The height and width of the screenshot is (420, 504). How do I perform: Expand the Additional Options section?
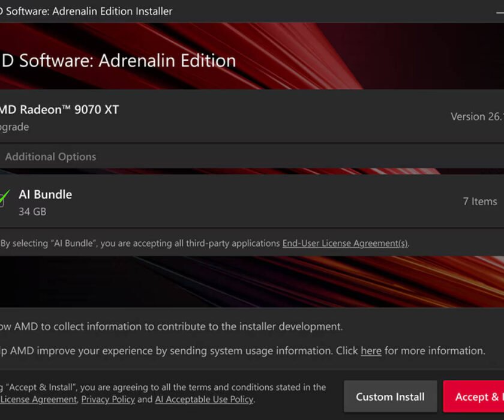click(x=50, y=157)
